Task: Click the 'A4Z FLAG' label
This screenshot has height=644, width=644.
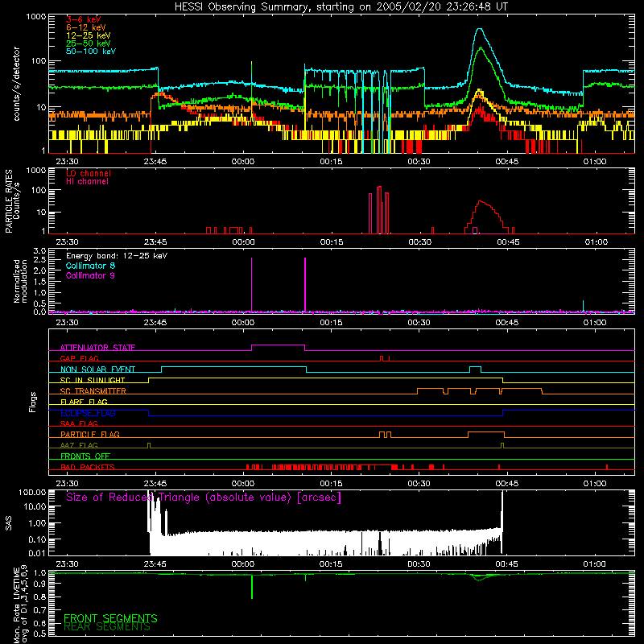Action: pyautogui.click(x=79, y=445)
